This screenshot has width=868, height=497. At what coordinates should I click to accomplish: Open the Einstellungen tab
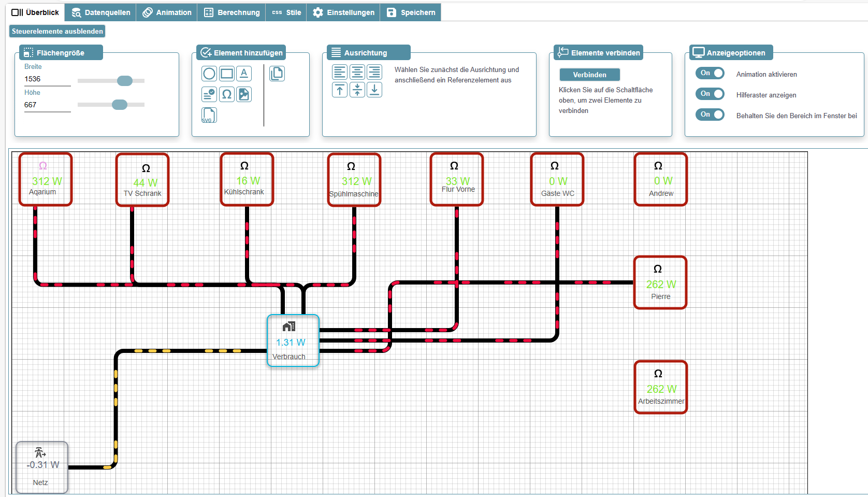coord(343,12)
